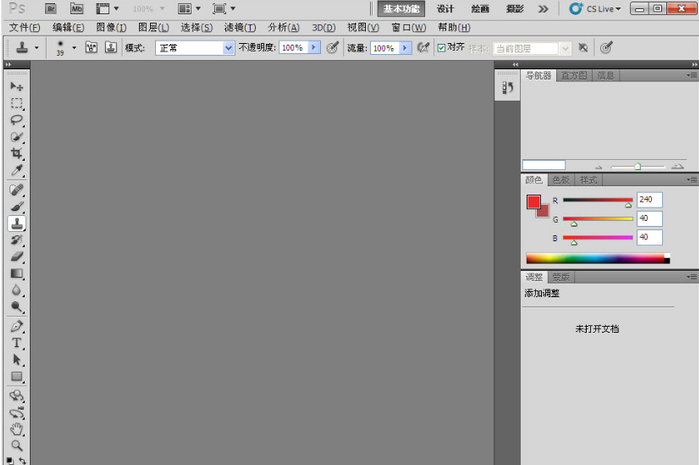Select the Dodge tool

point(16,307)
